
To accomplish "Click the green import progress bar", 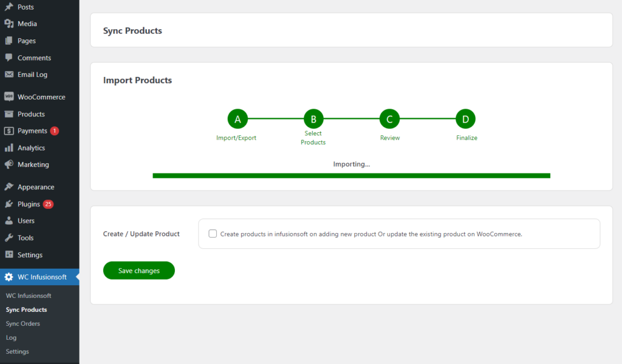I will [352, 175].
